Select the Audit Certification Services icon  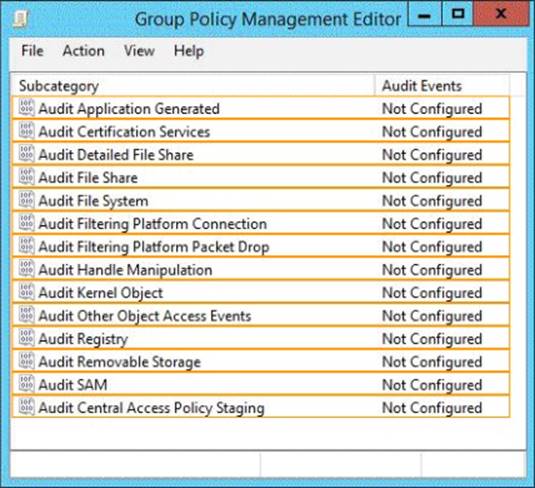[26, 131]
